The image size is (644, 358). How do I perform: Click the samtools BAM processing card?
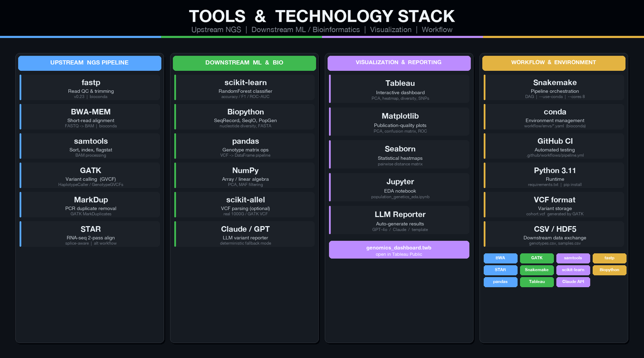pos(90,146)
